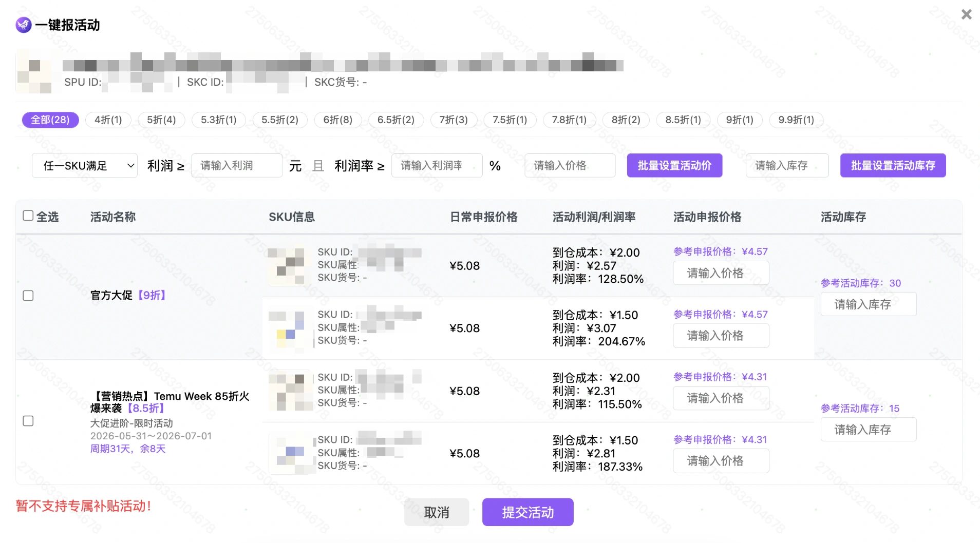The width and height of the screenshot is (980, 543).
Task: Click 参考申报价格: ¥4.57 for profit ¥3.07 row
Action: tap(721, 314)
